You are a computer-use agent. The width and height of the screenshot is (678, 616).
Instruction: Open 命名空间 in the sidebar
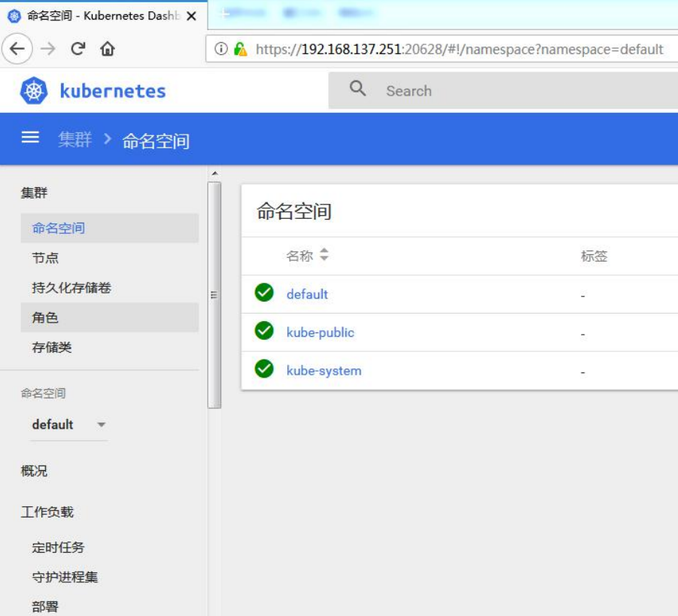(109, 228)
